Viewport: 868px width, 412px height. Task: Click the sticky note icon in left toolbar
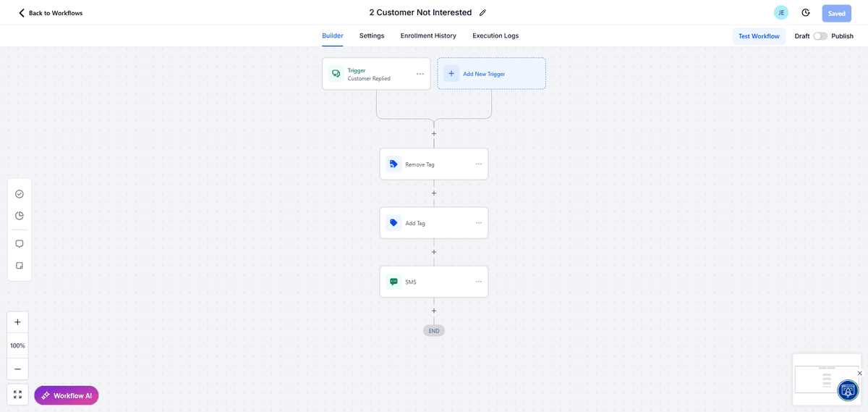tap(20, 266)
